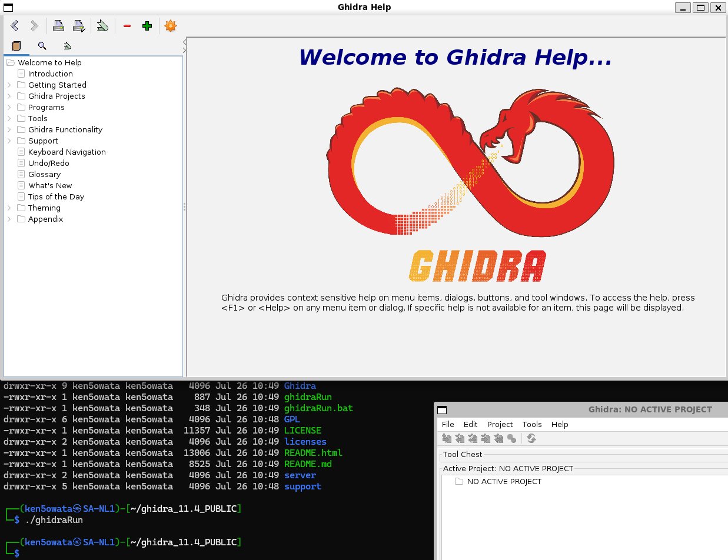The height and width of the screenshot is (560, 728).
Task: Click ghidraRun.bat in terminal listing
Action: point(318,408)
